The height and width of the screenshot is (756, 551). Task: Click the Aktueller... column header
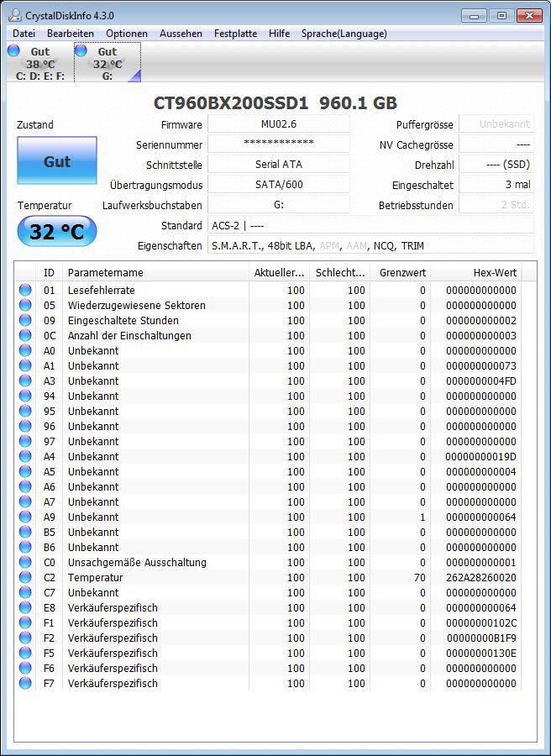(279, 272)
